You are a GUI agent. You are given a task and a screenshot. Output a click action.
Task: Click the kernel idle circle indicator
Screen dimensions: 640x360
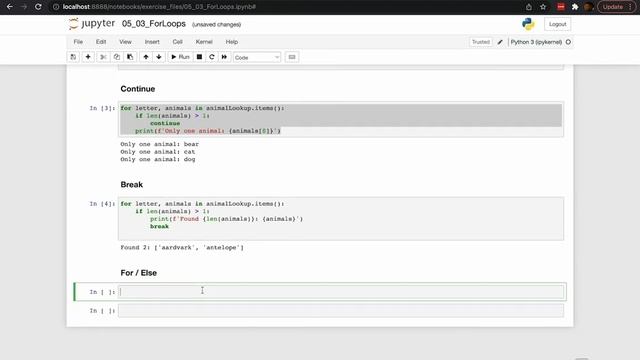tap(568, 42)
